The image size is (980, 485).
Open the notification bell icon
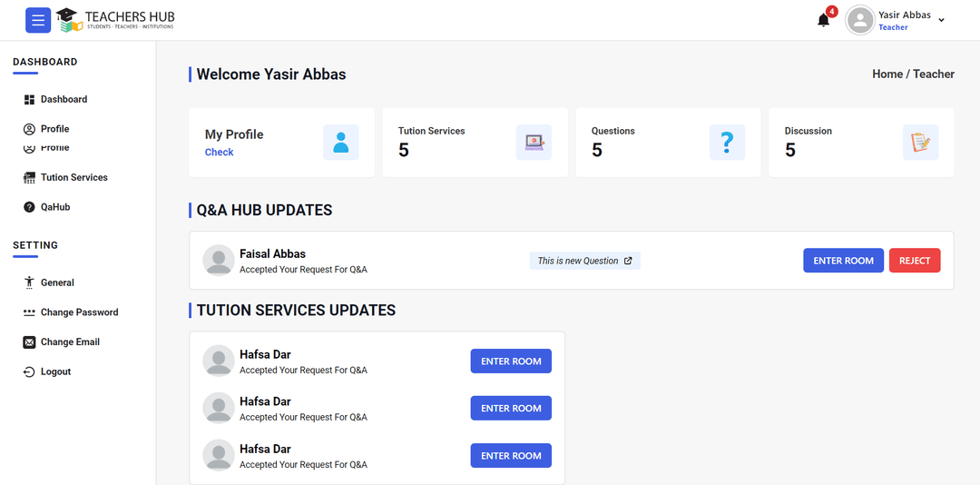(823, 20)
